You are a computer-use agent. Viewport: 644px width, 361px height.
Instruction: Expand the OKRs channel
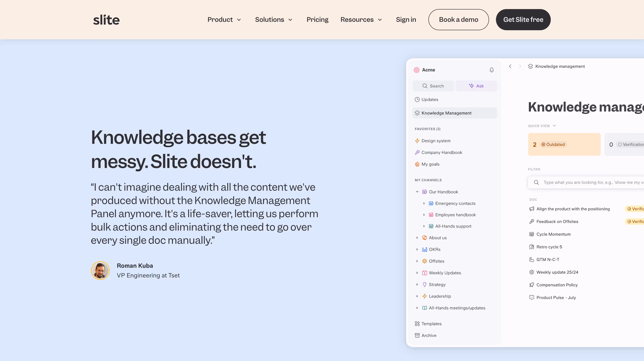[x=417, y=249]
